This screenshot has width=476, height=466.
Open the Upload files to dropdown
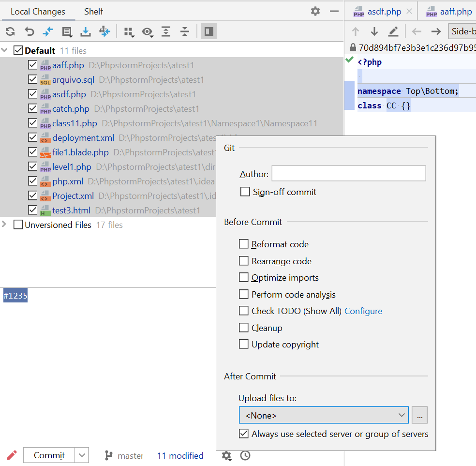(x=324, y=415)
